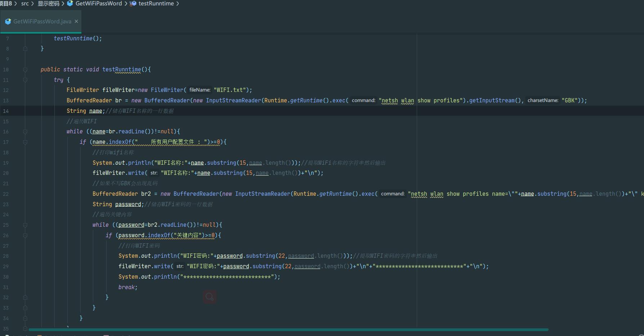The image size is (644, 336).
Task: Click the try keyword on line 11
Action: point(58,80)
